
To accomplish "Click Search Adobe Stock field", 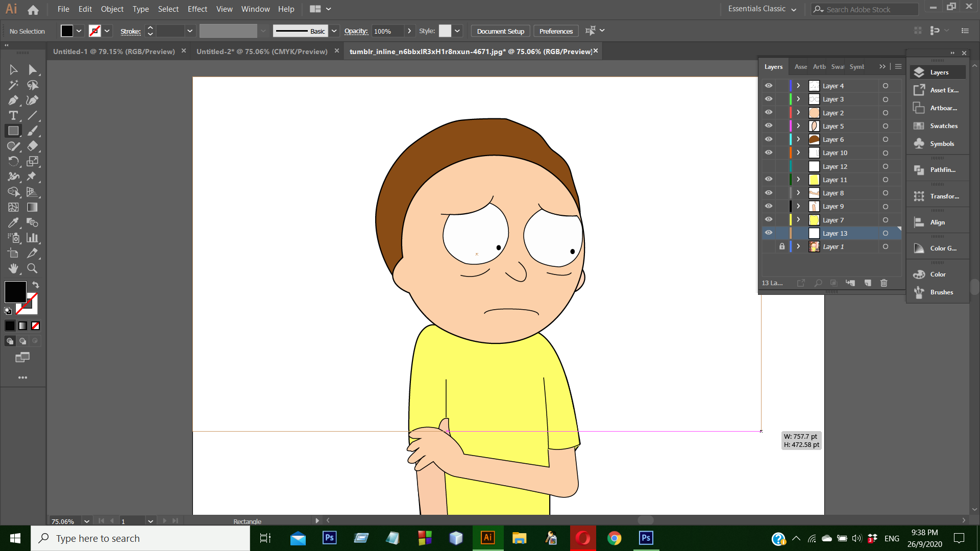I will [x=865, y=9].
